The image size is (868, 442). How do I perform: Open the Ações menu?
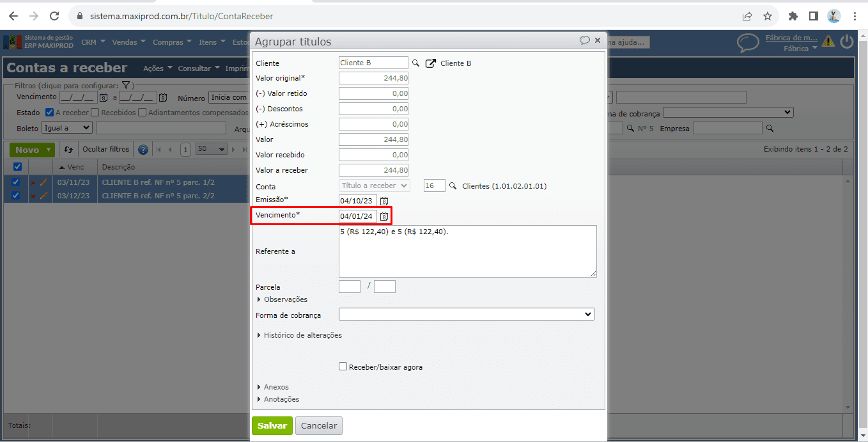click(x=157, y=68)
